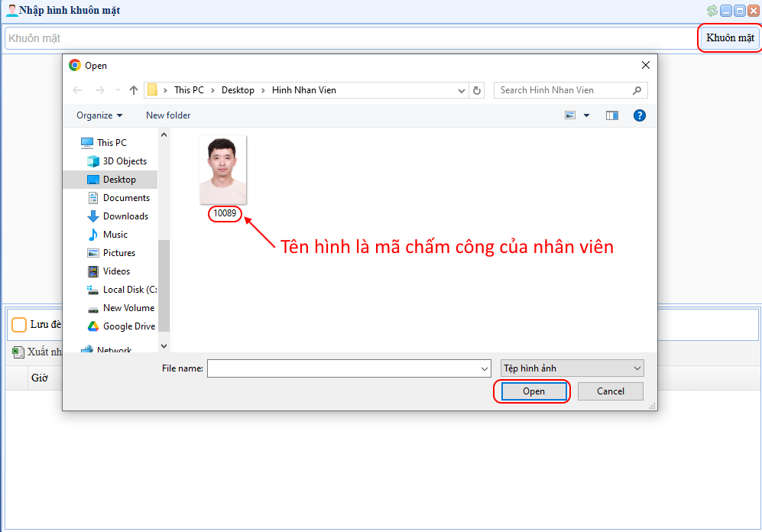The width and height of the screenshot is (762, 532).
Task: Open the Organize menu
Action: click(x=99, y=115)
